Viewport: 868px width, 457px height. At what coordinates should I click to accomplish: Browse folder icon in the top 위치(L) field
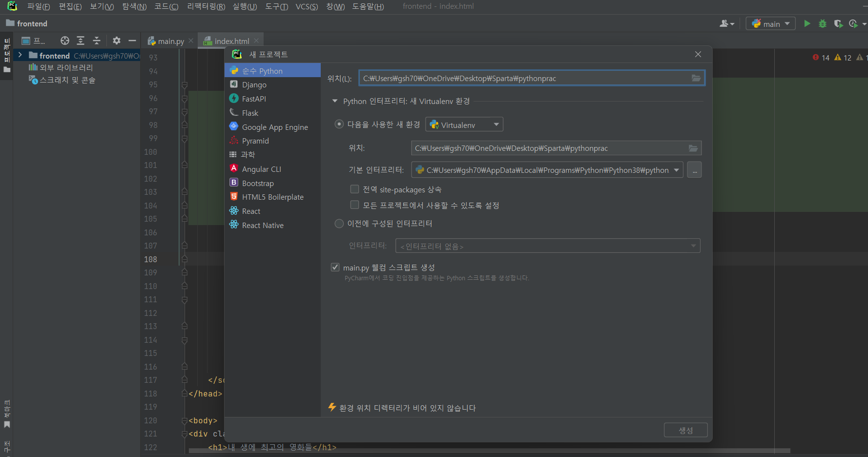point(696,78)
